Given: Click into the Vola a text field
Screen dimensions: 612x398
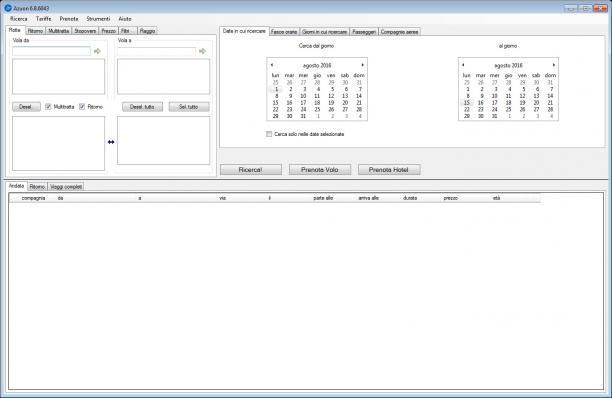Looking at the screenshot, I should (157, 51).
